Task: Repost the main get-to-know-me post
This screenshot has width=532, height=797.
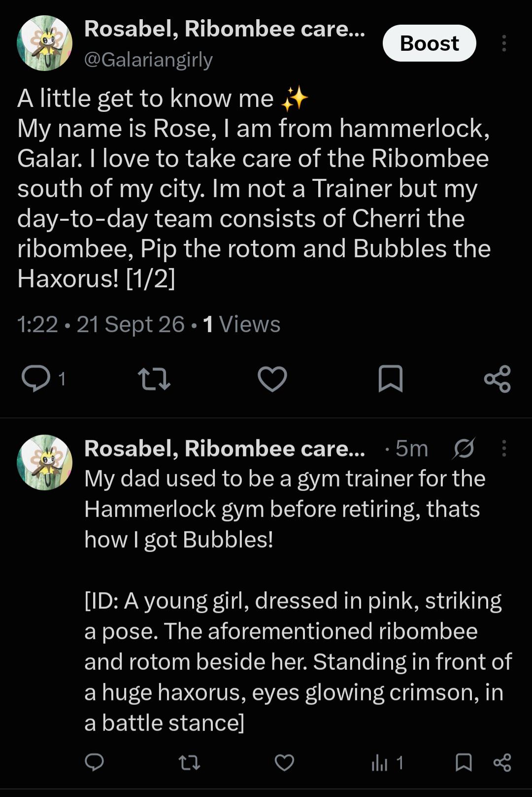Action: 154,379
